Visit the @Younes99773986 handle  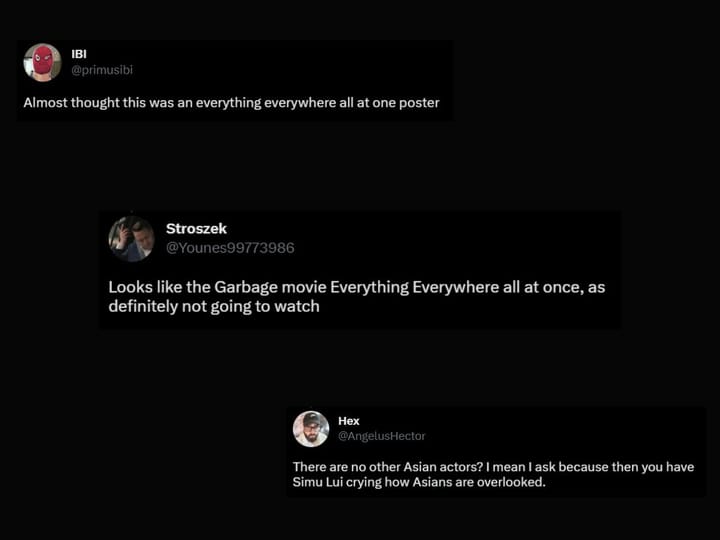pos(229,248)
